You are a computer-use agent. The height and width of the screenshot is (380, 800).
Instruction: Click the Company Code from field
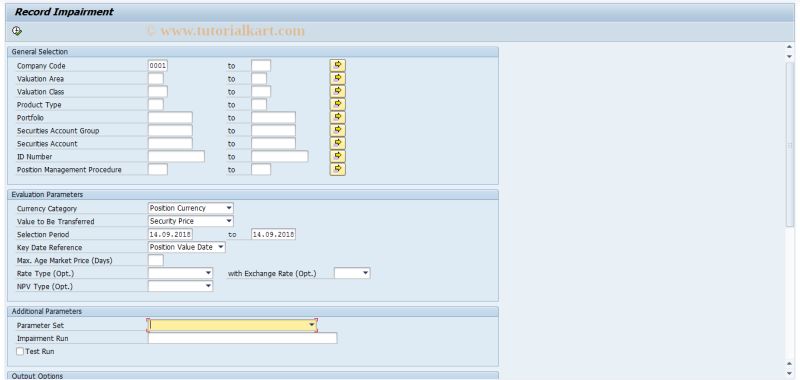pos(158,65)
